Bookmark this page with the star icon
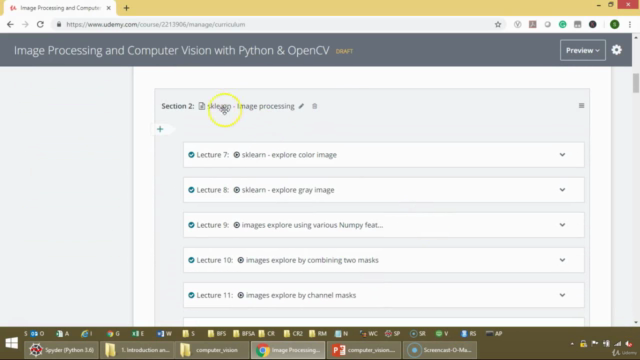 [x=498, y=24]
